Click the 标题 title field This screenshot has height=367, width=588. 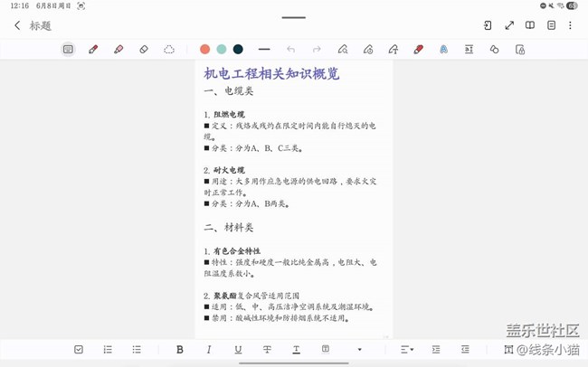pyautogui.click(x=41, y=25)
